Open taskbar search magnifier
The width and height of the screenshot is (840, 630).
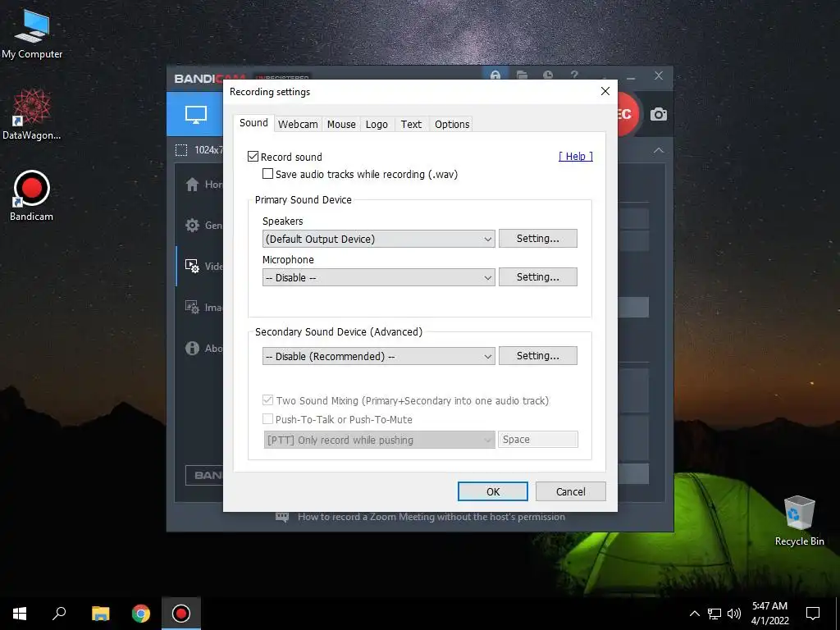(x=59, y=614)
